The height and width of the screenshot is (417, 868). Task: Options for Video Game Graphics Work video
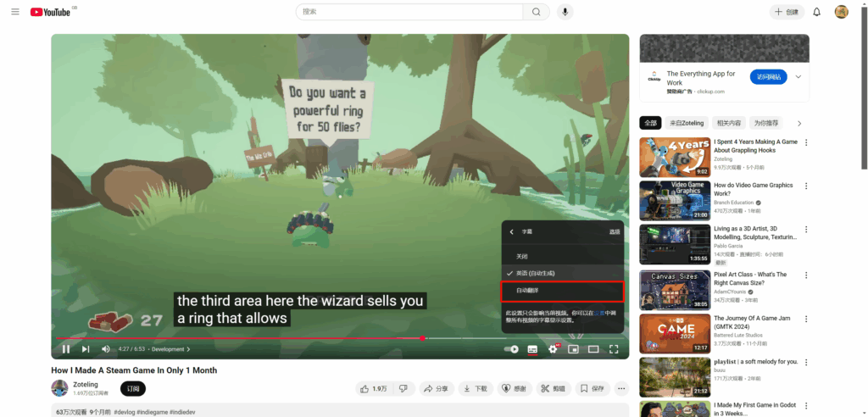point(806,186)
